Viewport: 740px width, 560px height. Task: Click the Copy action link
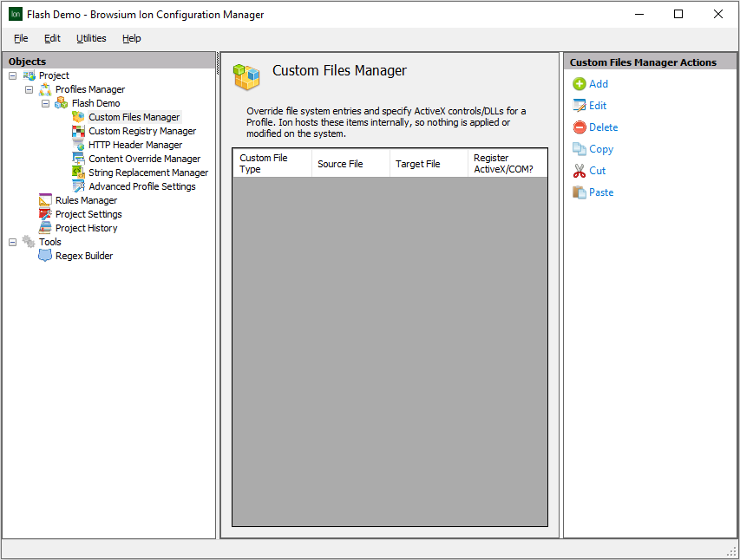pyautogui.click(x=601, y=149)
